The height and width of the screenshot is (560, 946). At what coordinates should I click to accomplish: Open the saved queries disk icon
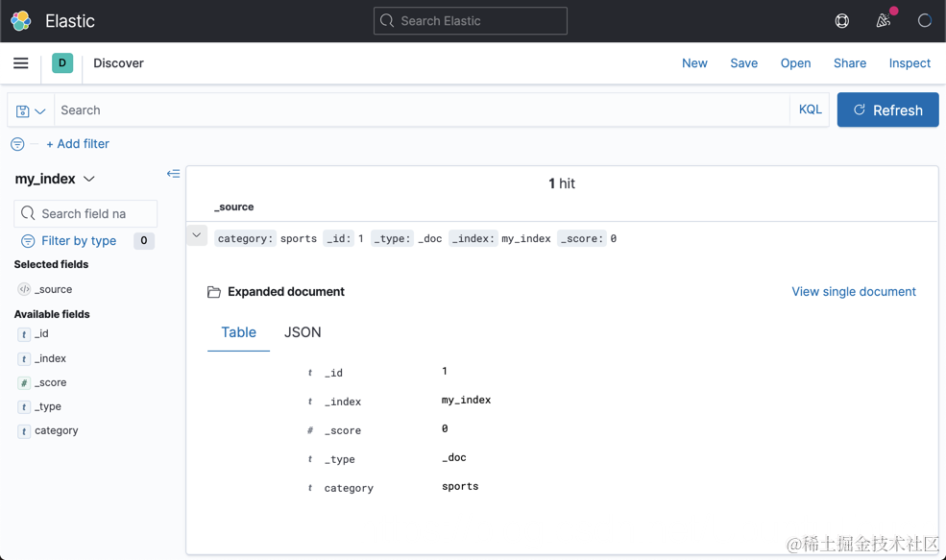(x=23, y=111)
